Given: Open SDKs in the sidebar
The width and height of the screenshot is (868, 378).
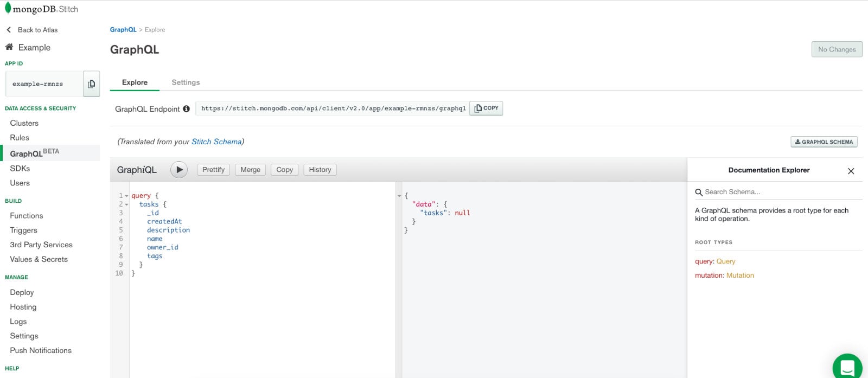Looking at the screenshot, I should pyautogui.click(x=20, y=169).
